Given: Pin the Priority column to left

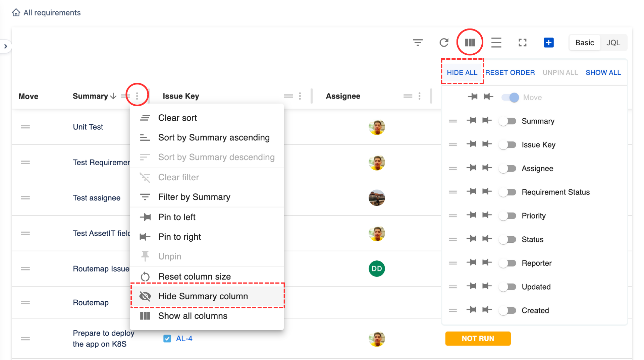Looking at the screenshot, I should point(471,215).
